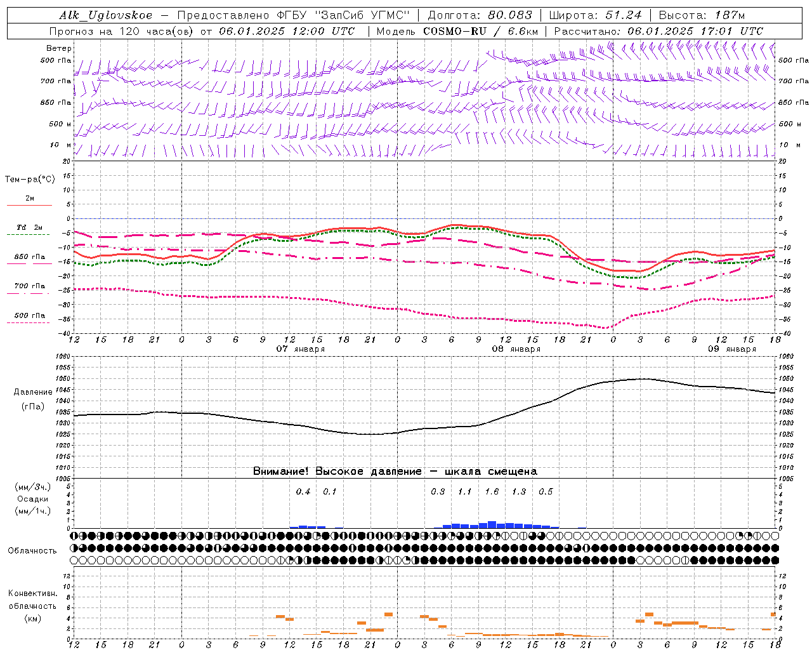Click the '(мм/1ч.)' precipitation unit label
Screen dimensions: 812x650
33,511
